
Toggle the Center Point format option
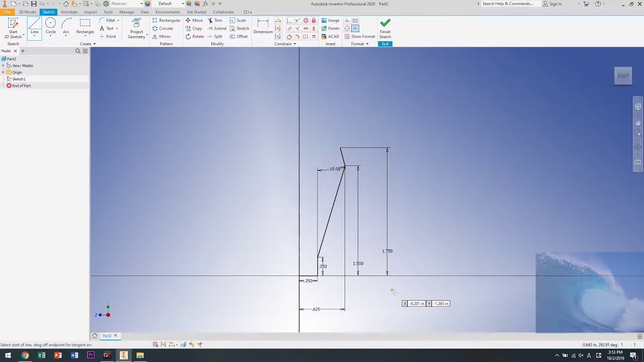355,29
